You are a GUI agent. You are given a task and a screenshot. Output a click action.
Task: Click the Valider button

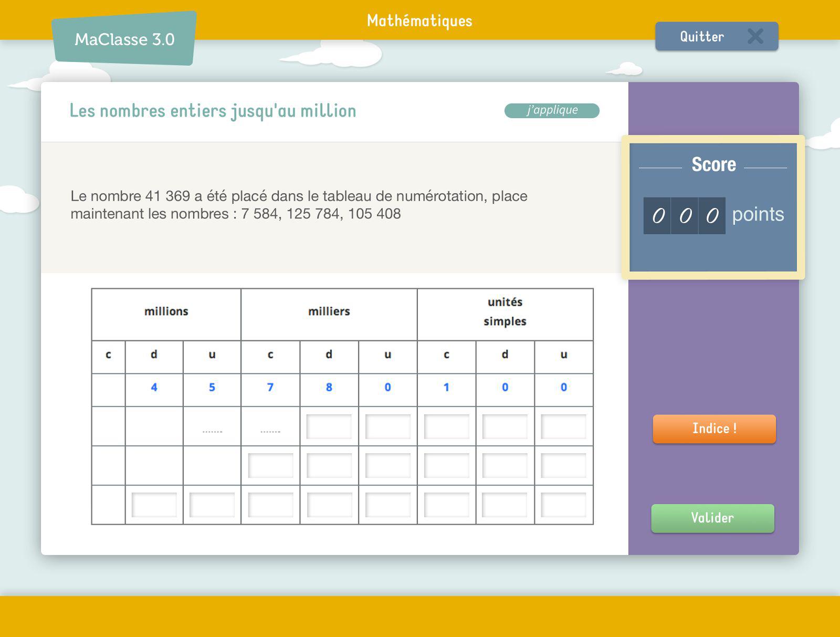pos(712,518)
